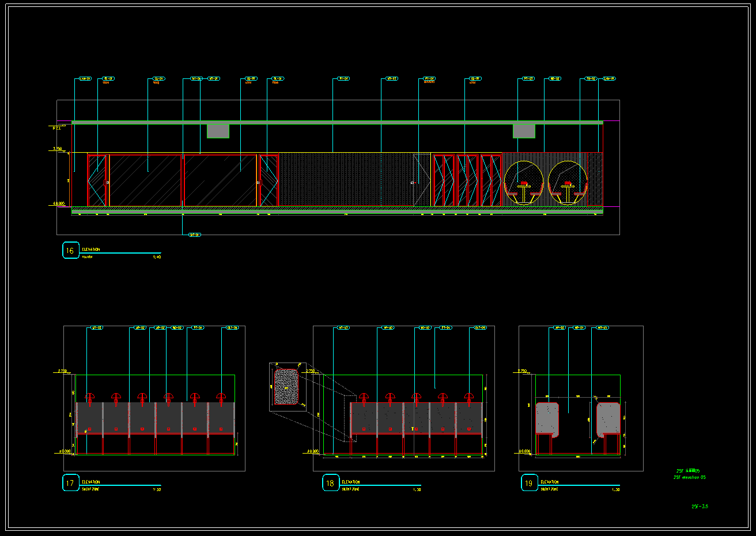Select the leftmost red-framed door in drawing 16
The width and height of the screenshot is (756, 536).
(x=97, y=180)
